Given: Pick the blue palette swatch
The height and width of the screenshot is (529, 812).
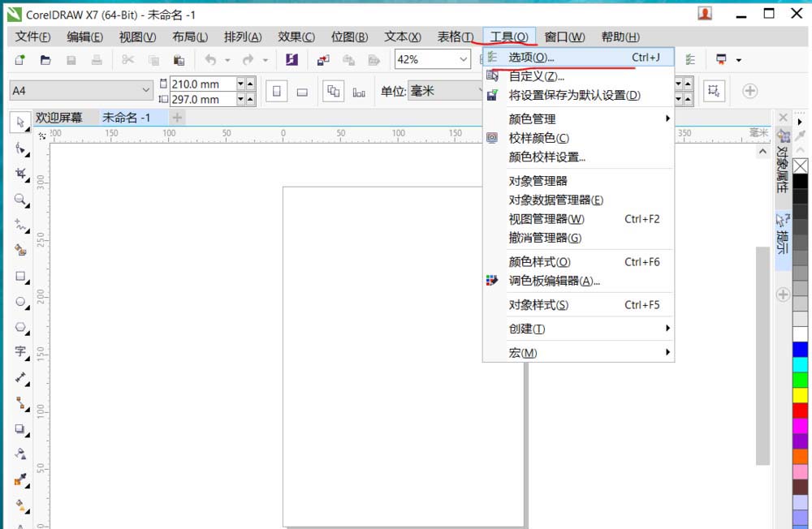Looking at the screenshot, I should [800, 350].
